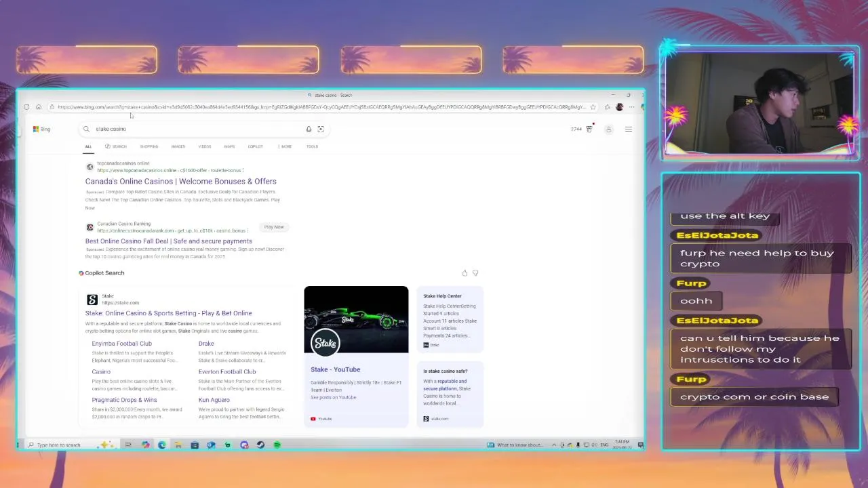The image size is (868, 488).
Task: Open Stake: Online Casino & Sports Betting link
Action: point(168,313)
